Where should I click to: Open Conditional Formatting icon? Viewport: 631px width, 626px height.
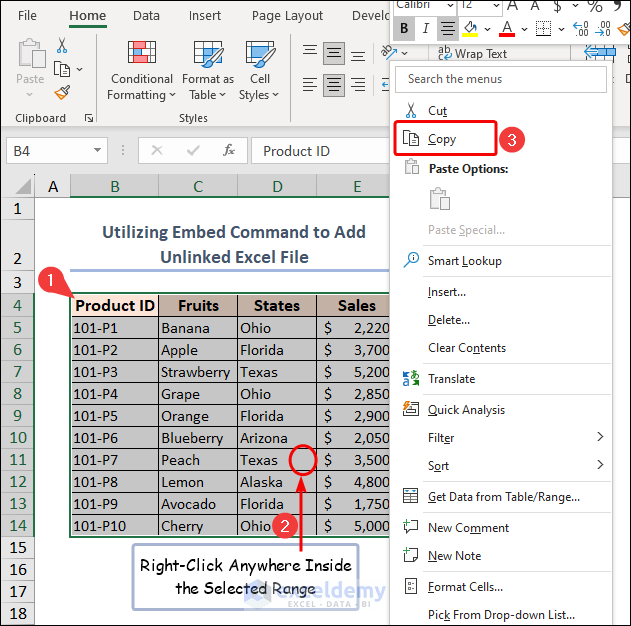pos(142,52)
